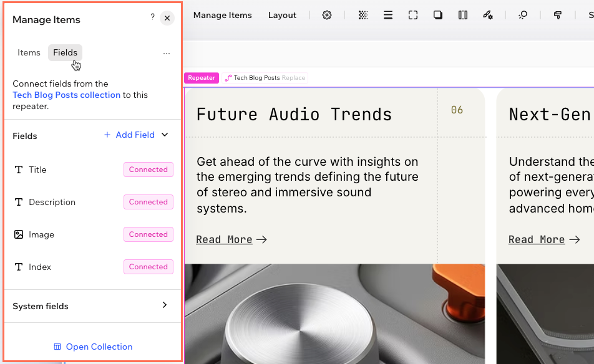Click the Description field label

(x=52, y=202)
